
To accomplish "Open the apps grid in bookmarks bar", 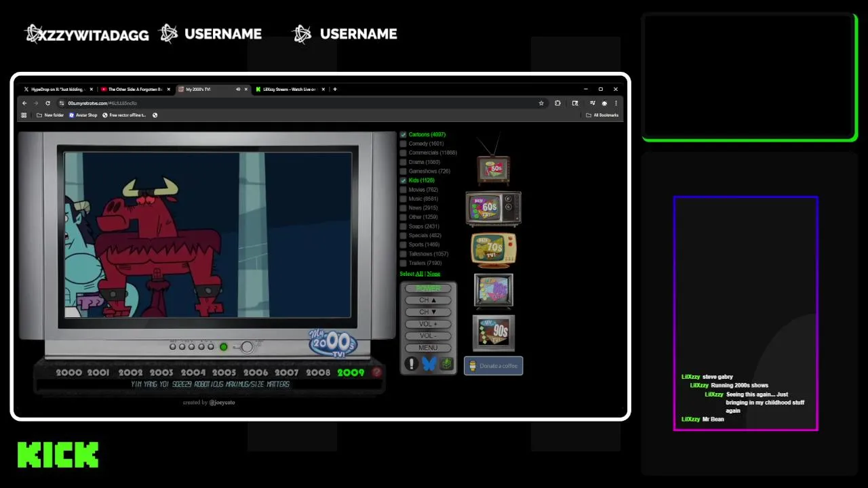I will click(x=24, y=115).
